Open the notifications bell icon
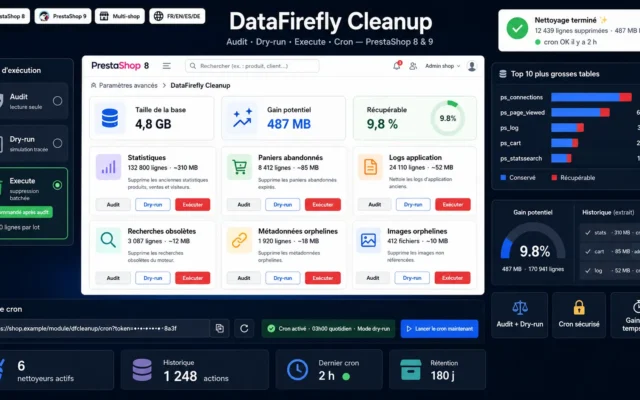The image size is (640, 400). coord(397,65)
